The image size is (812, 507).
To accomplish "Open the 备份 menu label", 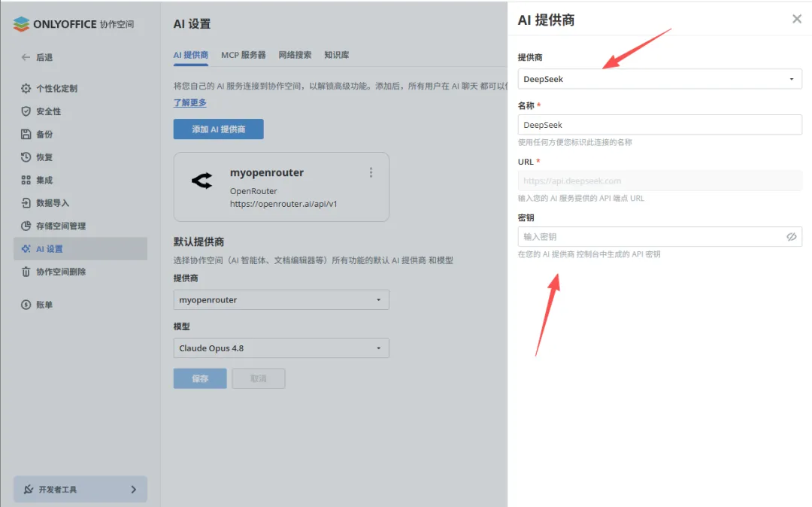I will coord(44,134).
